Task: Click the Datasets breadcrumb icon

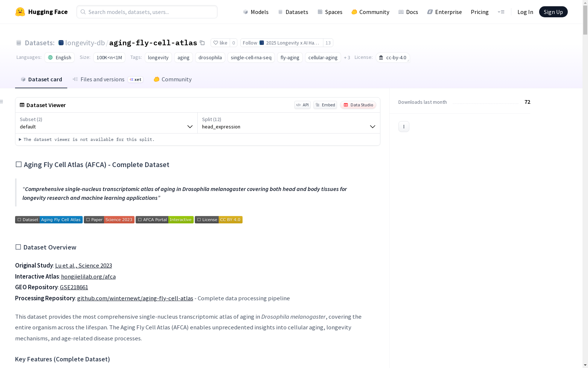Action: [19, 43]
